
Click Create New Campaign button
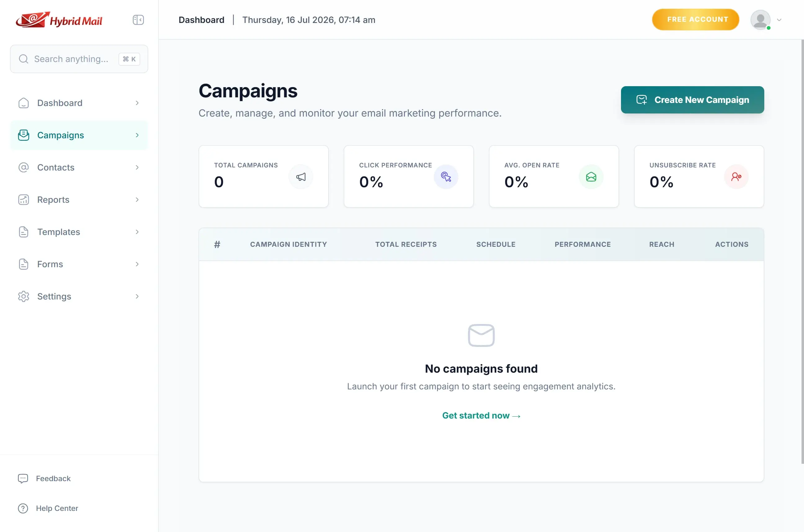692,100
